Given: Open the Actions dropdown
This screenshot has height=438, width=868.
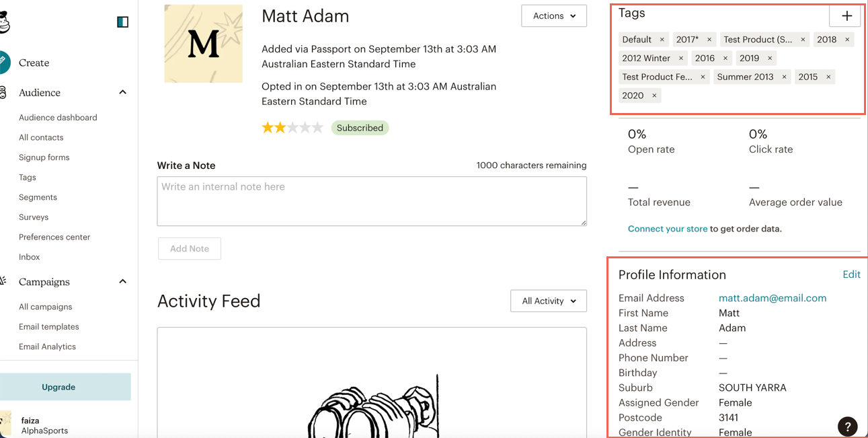Looking at the screenshot, I should (x=553, y=16).
